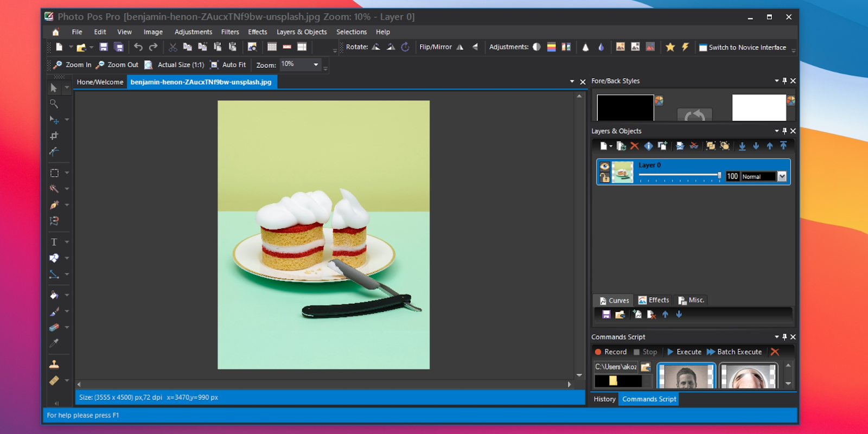Open the Layers & Objects menu
Screen dimensions: 868x434
(302, 32)
